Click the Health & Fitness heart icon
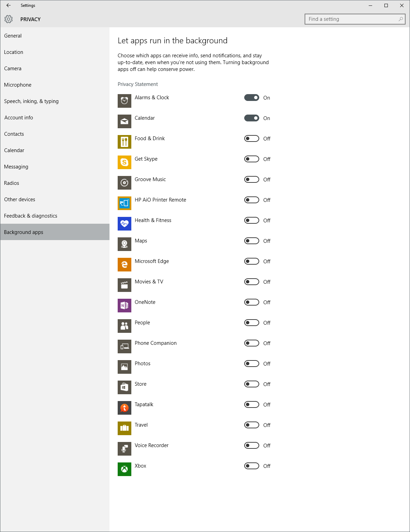The width and height of the screenshot is (410, 532). [x=125, y=224]
